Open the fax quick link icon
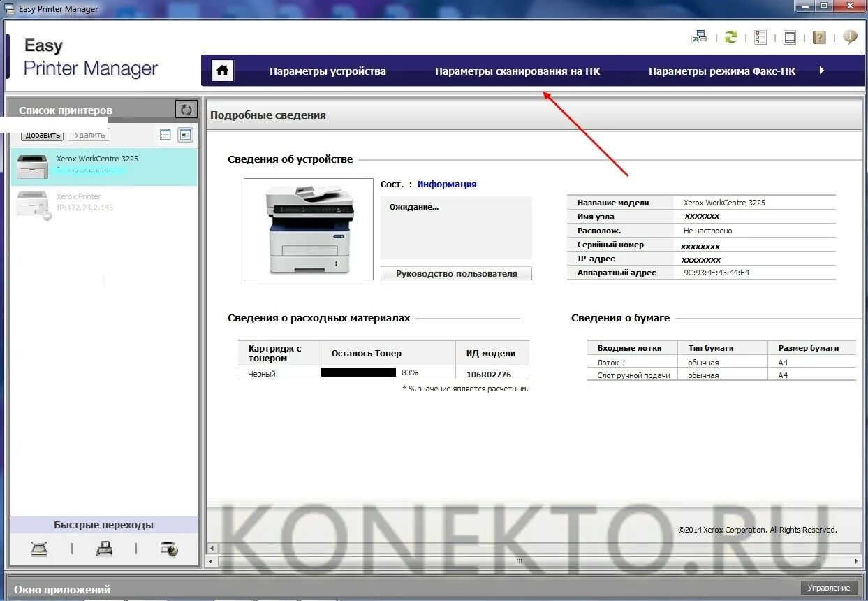The width and height of the screenshot is (868, 601). (x=104, y=549)
